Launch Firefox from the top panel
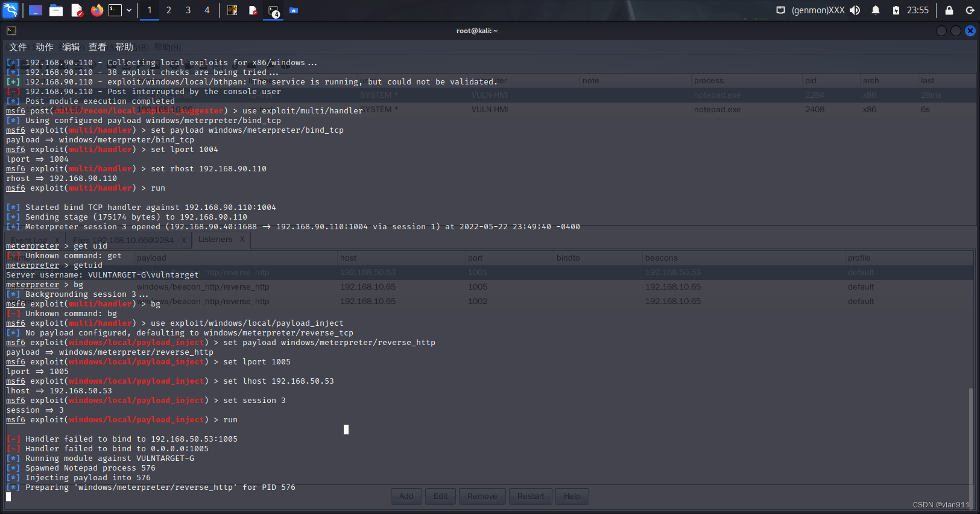980x514 pixels. coord(97,10)
